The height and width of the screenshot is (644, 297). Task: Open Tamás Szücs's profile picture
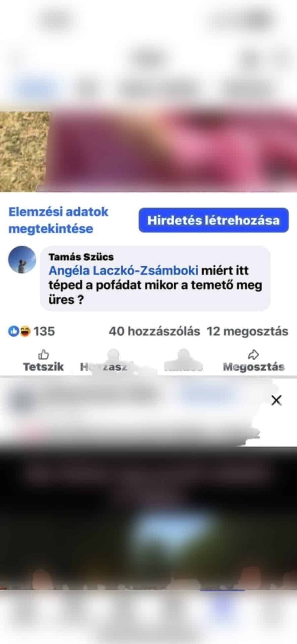(22, 260)
